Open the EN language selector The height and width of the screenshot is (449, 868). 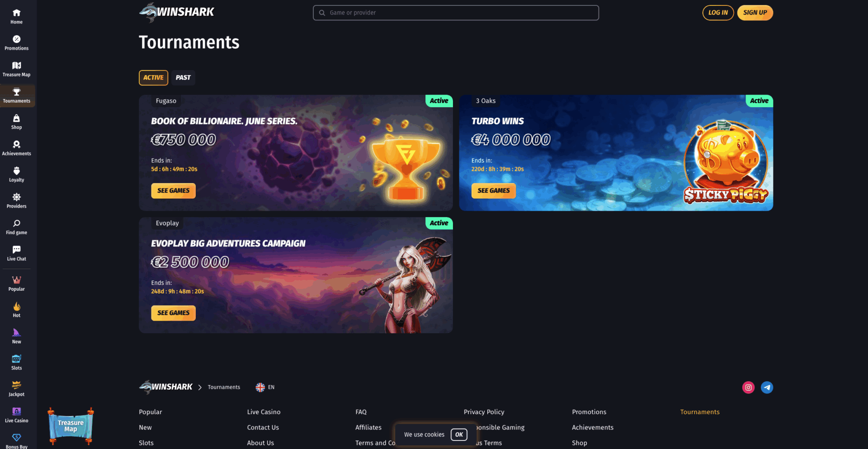pos(265,388)
